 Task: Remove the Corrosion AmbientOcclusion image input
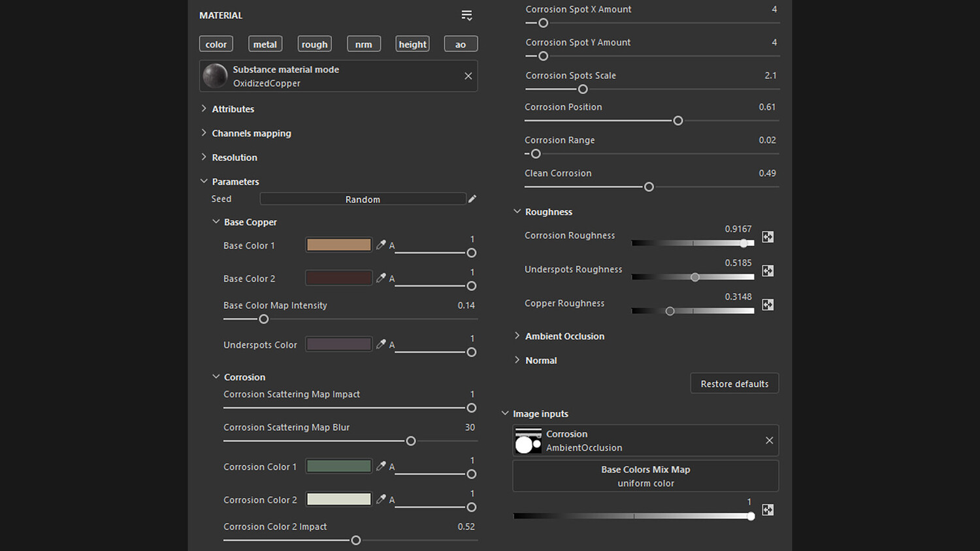(769, 441)
